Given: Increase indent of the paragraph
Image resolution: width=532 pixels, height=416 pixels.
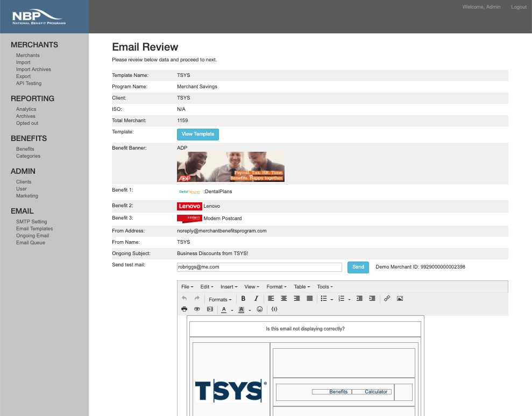Looking at the screenshot, I should 372,299.
